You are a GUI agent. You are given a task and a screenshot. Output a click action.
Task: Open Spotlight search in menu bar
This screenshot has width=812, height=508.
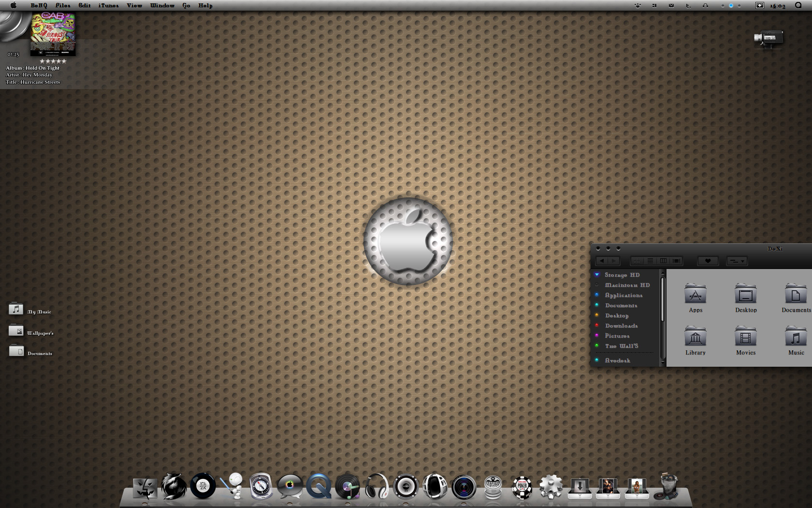[x=798, y=5]
